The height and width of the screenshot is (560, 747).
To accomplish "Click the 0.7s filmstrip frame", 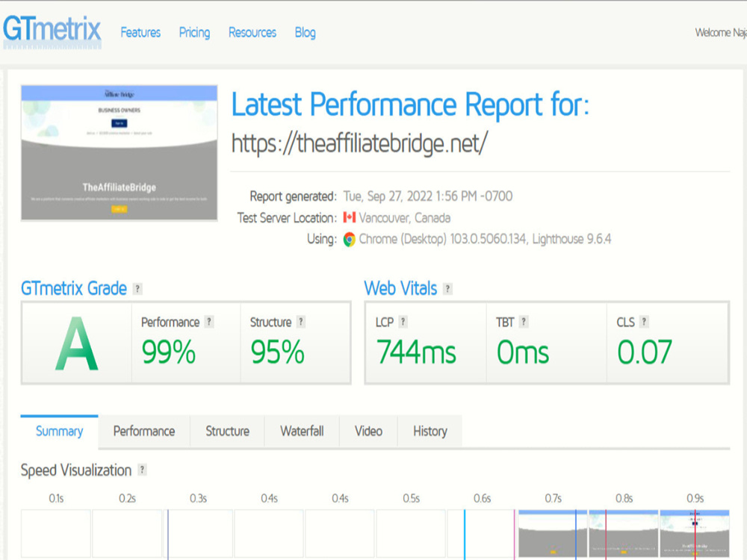I will click(x=553, y=533).
